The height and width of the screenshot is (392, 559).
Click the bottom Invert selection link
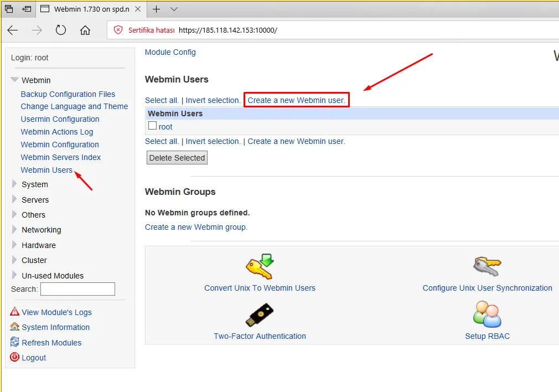click(x=213, y=141)
